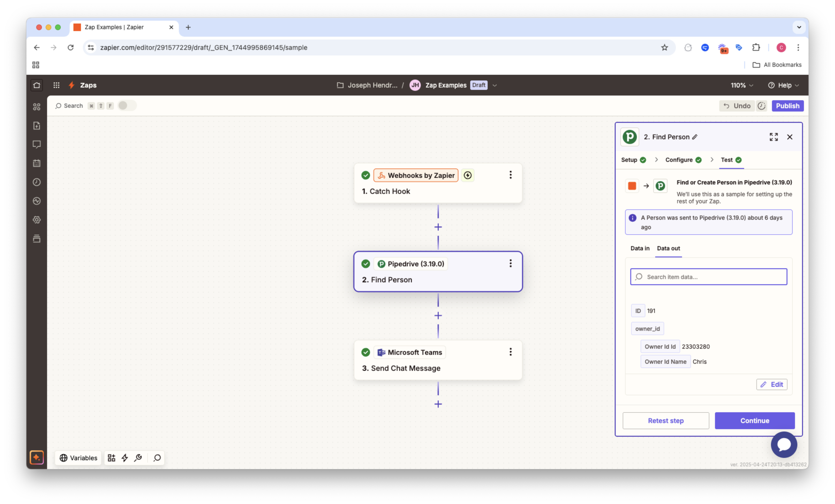Add step between Catch Hook and Pipedrive

438,227
